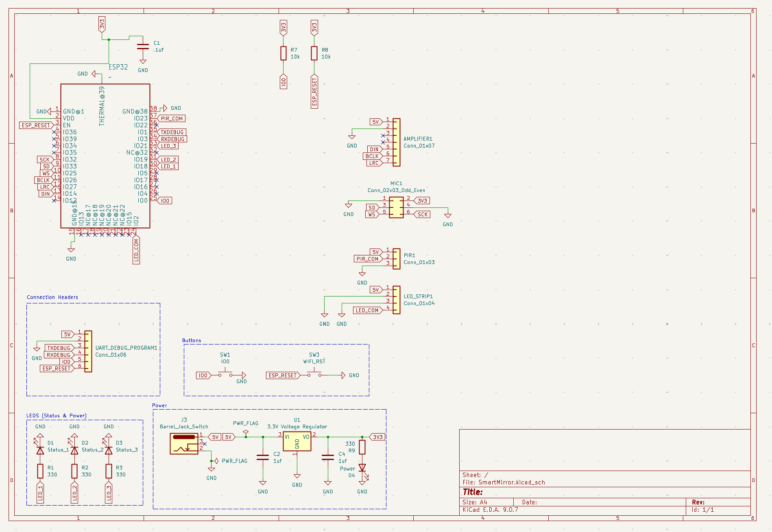Image resolution: width=772 pixels, height=532 pixels.
Task: Click the 'Connection Headers' section title
Action: pos(52,297)
